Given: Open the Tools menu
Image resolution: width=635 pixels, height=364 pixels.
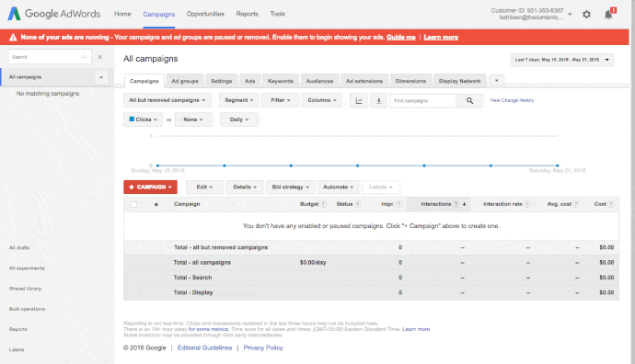Looking at the screenshot, I should [277, 14].
